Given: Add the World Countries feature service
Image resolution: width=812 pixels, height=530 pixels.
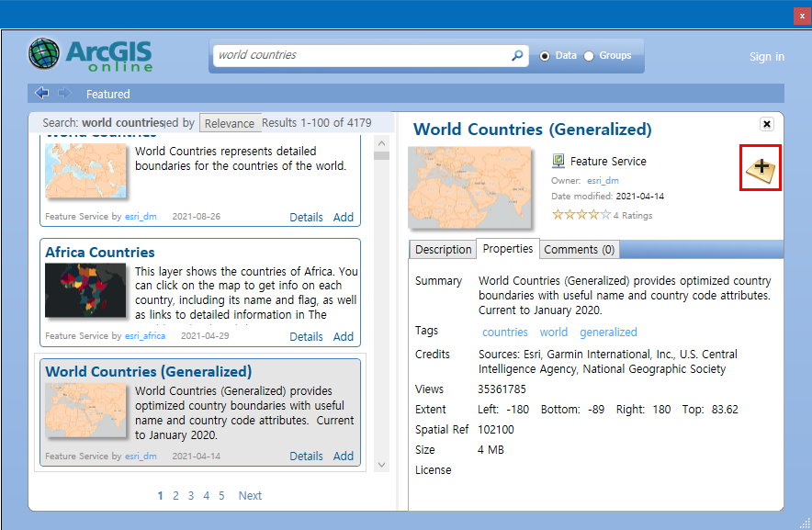Looking at the screenshot, I should coord(344,218).
